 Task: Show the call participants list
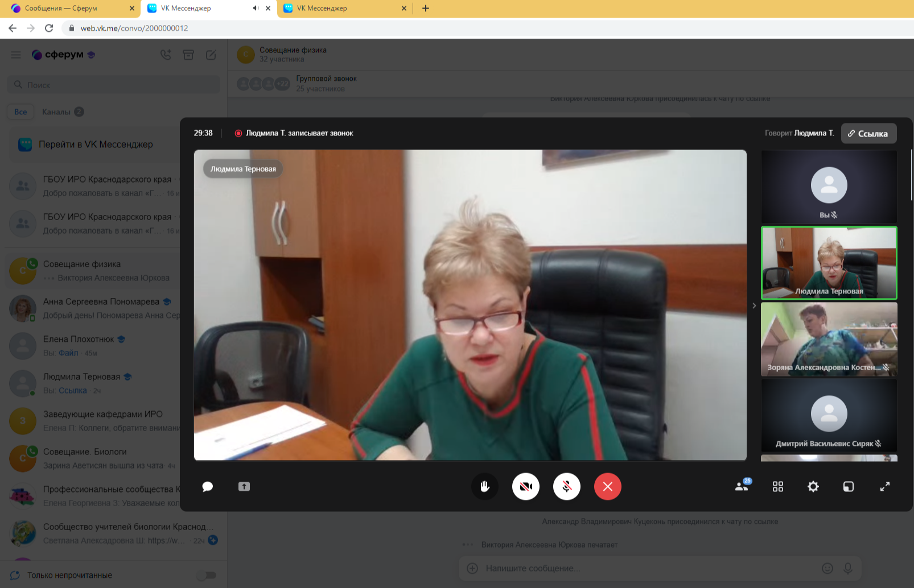pyautogui.click(x=742, y=487)
